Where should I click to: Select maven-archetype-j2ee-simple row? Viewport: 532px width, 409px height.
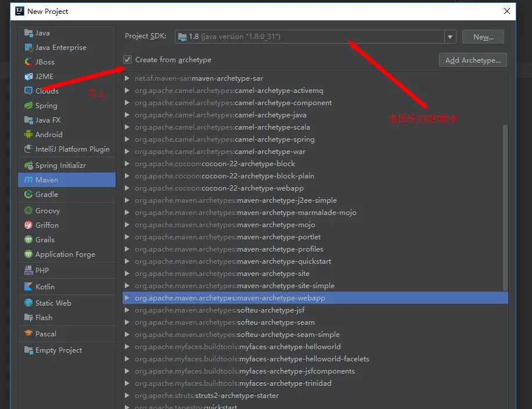pyautogui.click(x=315, y=200)
